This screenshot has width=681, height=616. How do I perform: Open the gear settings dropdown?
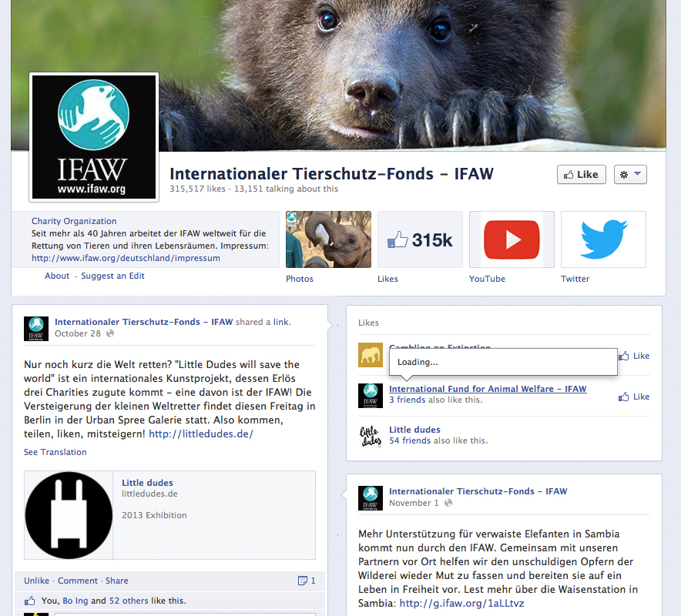pos(629,175)
